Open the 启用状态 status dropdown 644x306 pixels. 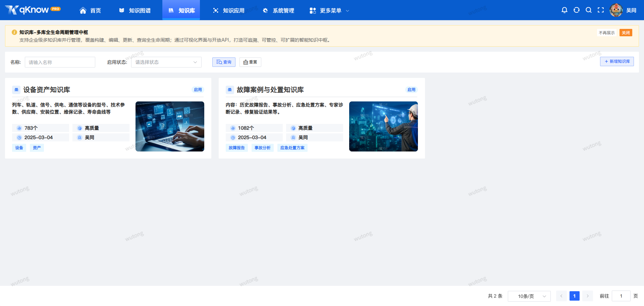(x=166, y=62)
